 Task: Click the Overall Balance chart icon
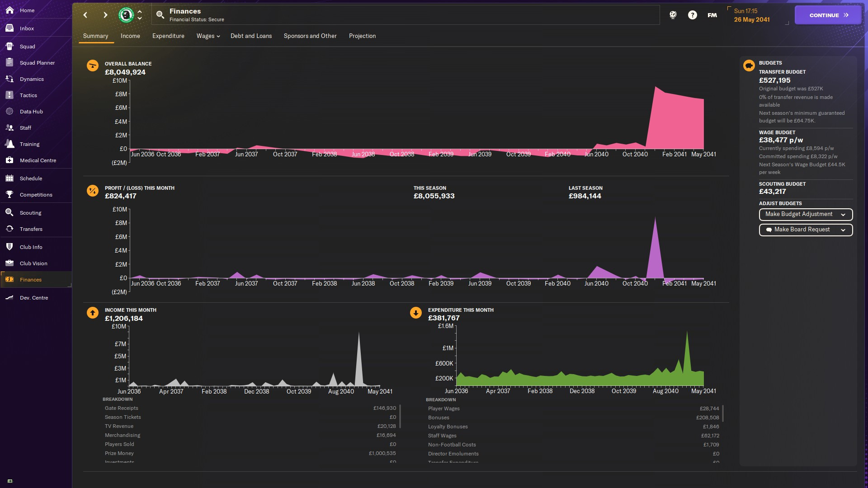pos(93,66)
